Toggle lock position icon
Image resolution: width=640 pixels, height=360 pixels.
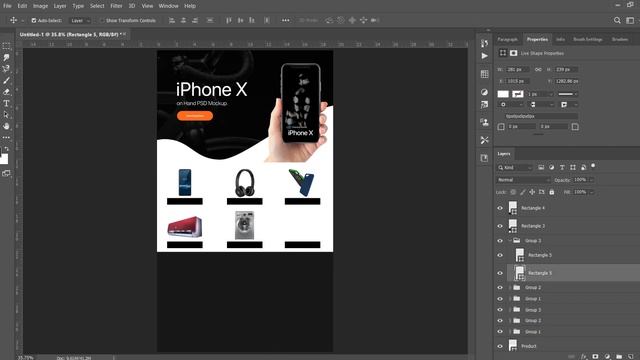pyautogui.click(x=532, y=192)
